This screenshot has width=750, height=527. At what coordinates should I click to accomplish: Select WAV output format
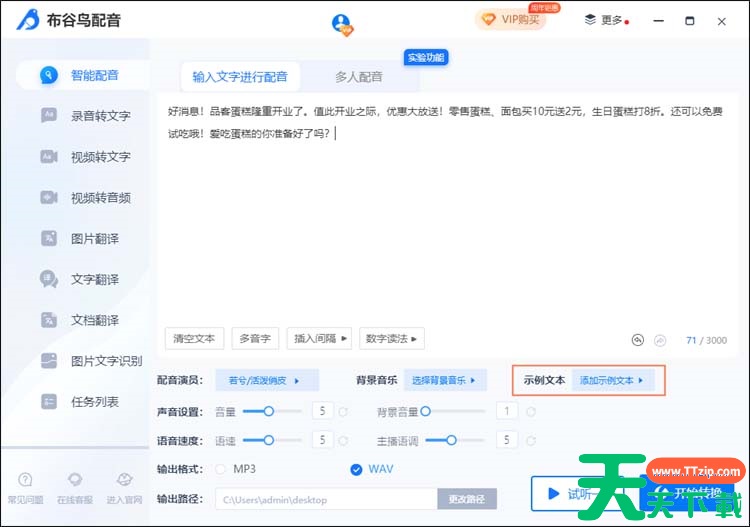click(x=356, y=470)
